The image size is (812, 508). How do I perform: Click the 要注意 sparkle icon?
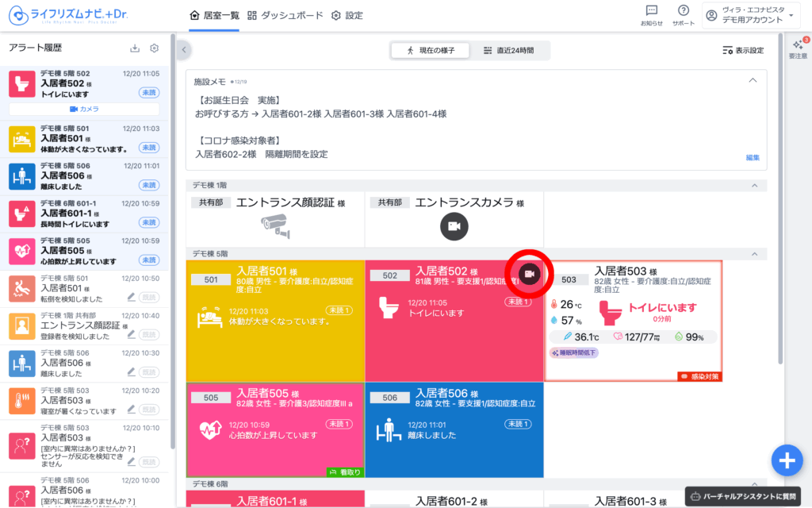(x=798, y=48)
